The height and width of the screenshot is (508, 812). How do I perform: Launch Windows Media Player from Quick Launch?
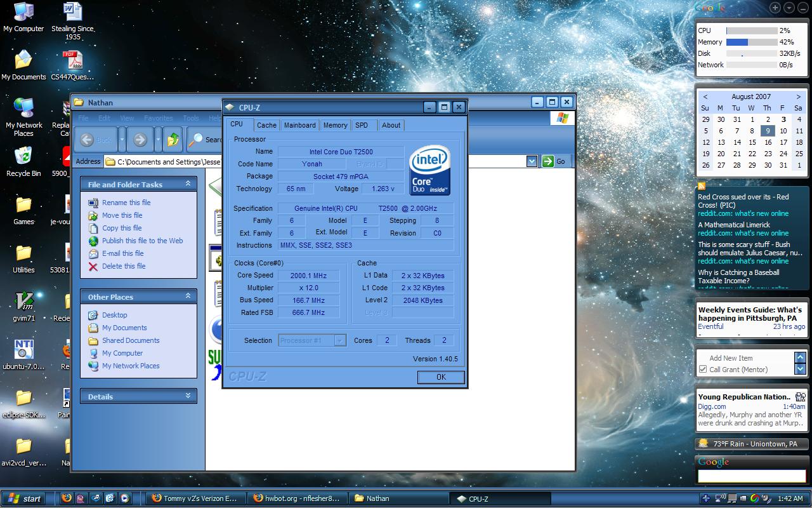(124, 498)
